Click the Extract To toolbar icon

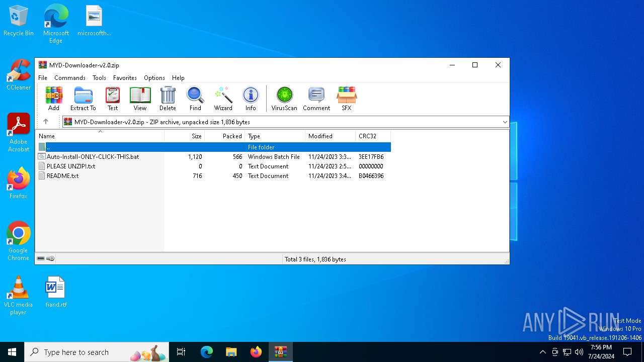tap(83, 98)
